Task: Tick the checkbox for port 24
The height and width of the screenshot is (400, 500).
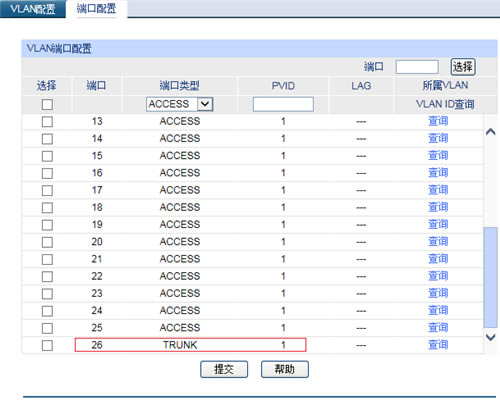Action: pyautogui.click(x=47, y=311)
